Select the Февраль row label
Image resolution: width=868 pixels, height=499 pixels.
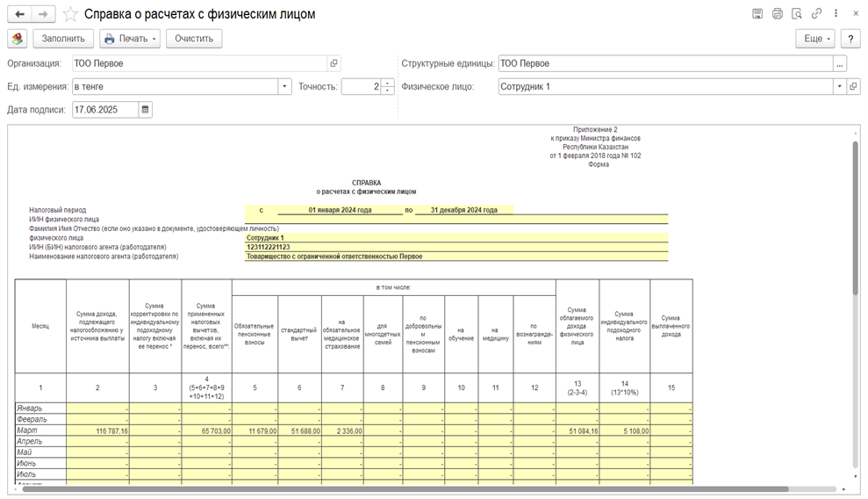(40, 419)
